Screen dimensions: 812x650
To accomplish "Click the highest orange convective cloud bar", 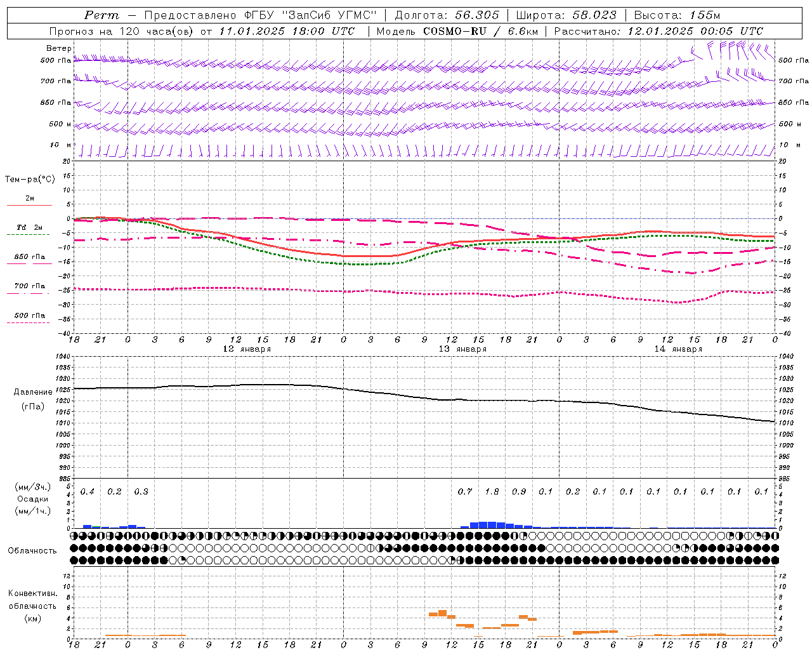I will click(x=442, y=613).
